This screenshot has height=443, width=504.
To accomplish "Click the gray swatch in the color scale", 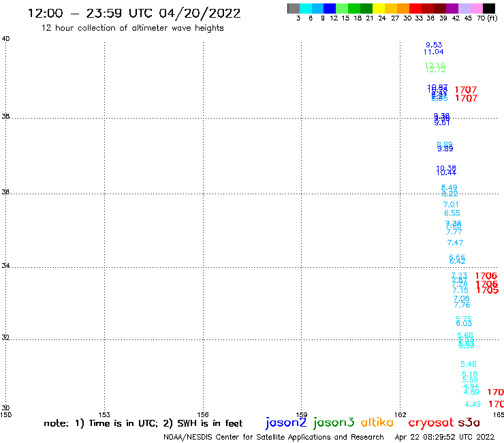I will 294,8.
